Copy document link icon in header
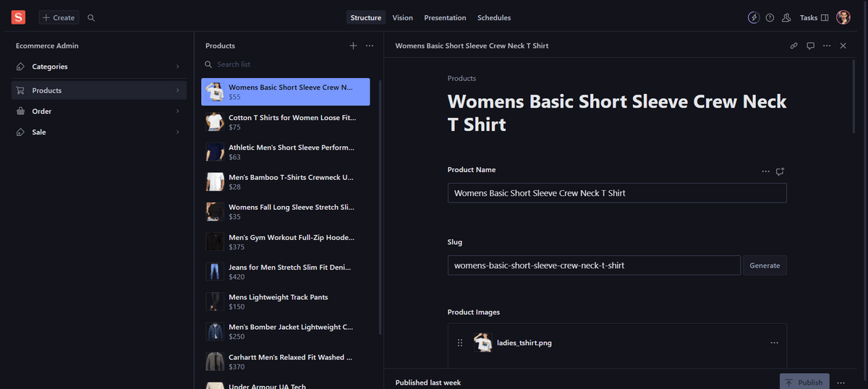 click(793, 46)
